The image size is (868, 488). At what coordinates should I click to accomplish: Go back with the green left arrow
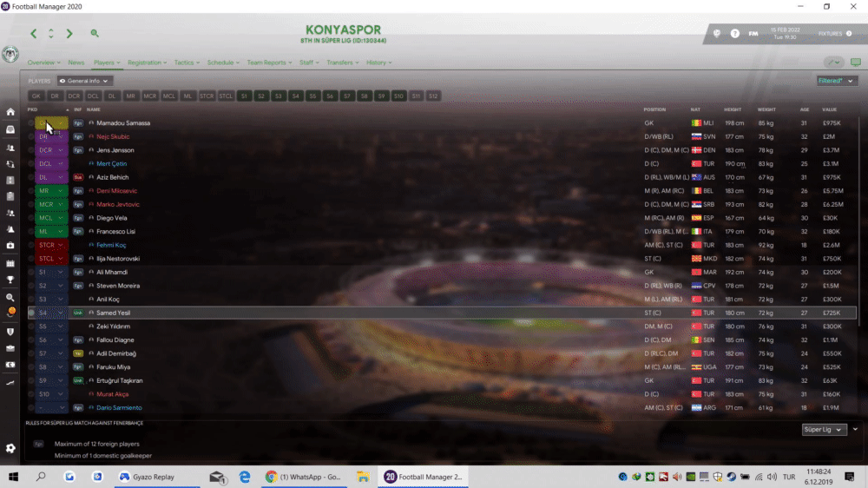pyautogui.click(x=34, y=34)
